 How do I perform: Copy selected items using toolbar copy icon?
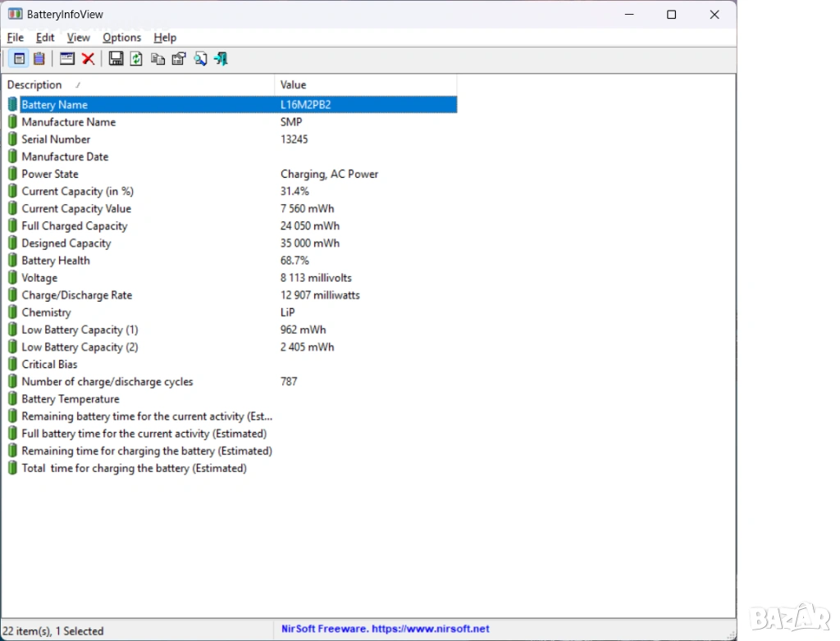pos(157,59)
